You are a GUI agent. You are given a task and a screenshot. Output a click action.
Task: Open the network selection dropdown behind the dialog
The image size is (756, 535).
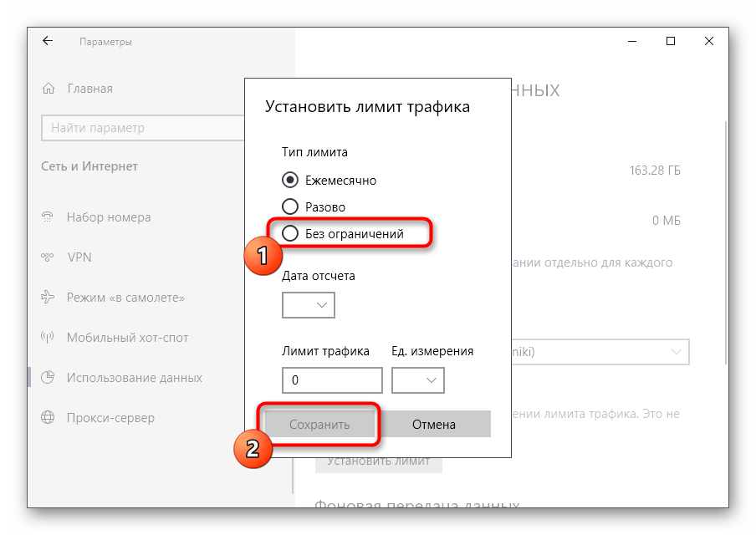(600, 352)
